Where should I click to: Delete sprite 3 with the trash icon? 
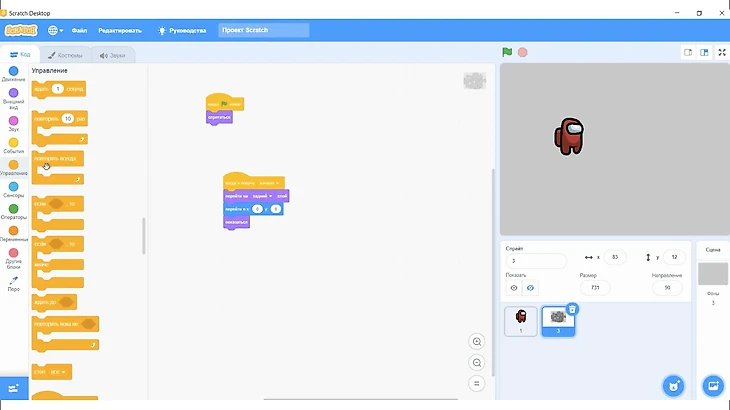572,309
